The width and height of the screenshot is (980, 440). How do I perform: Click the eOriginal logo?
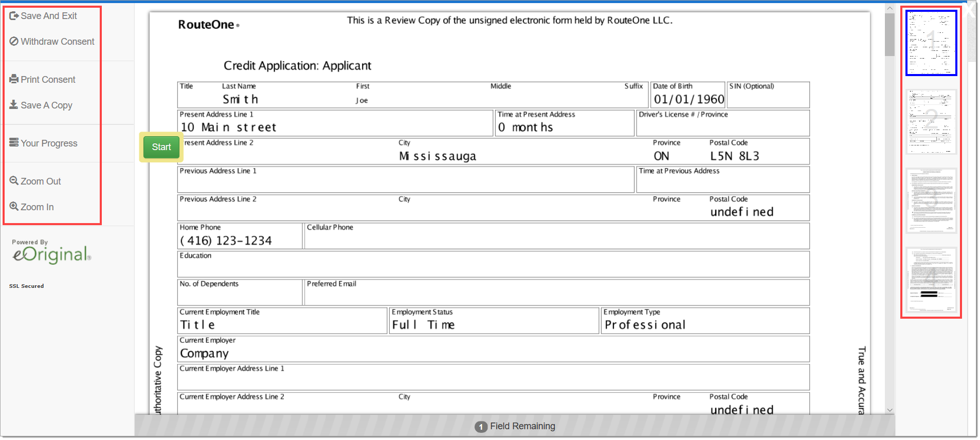(51, 254)
